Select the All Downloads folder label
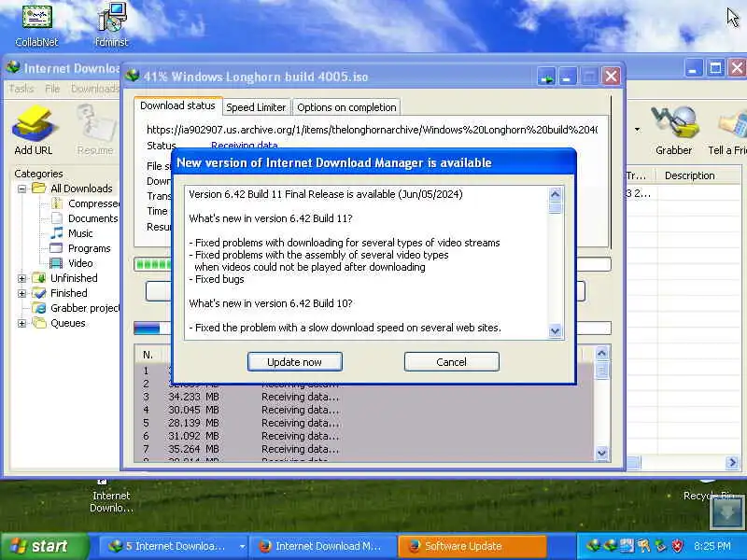This screenshot has width=747, height=560. pos(81,189)
